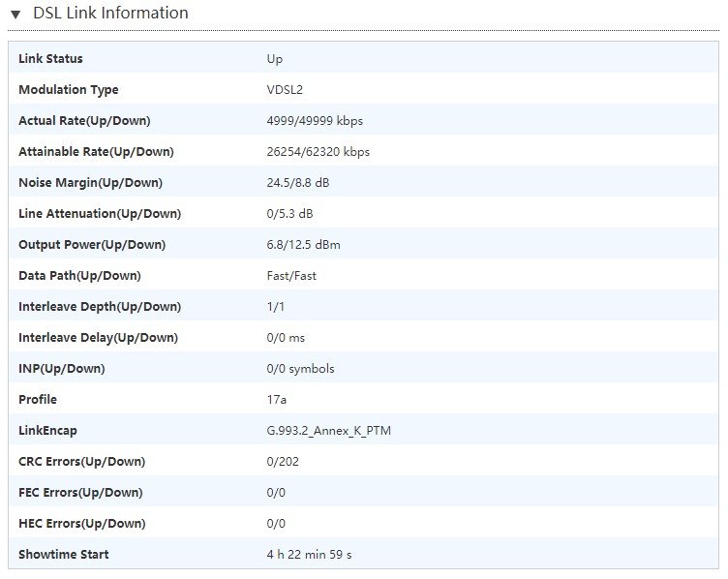Select the Interleave Depth(Up/Down) label

(x=100, y=307)
